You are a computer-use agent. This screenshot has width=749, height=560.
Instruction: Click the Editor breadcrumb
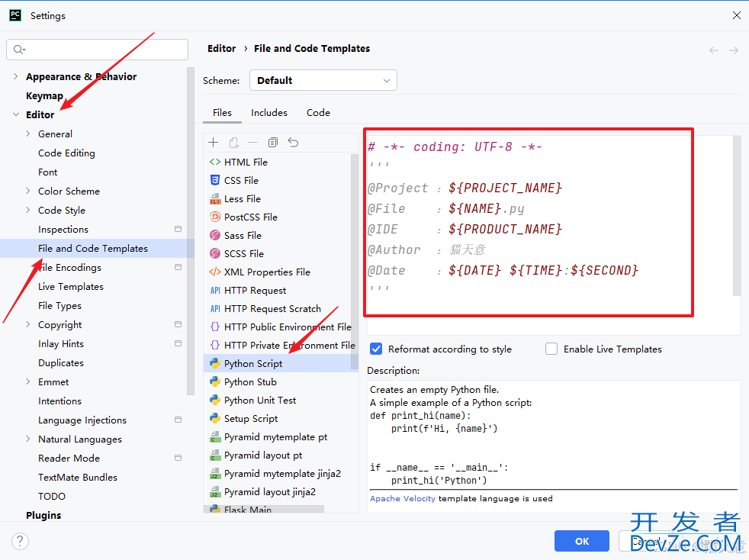222,48
